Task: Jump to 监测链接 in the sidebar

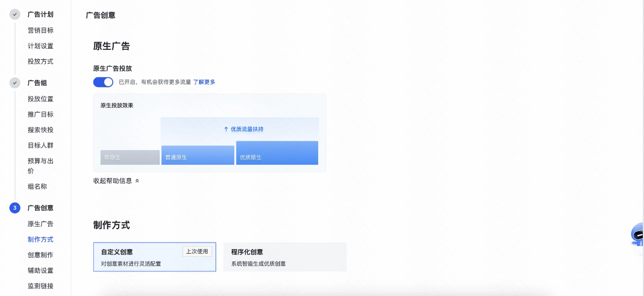Action: click(x=41, y=286)
